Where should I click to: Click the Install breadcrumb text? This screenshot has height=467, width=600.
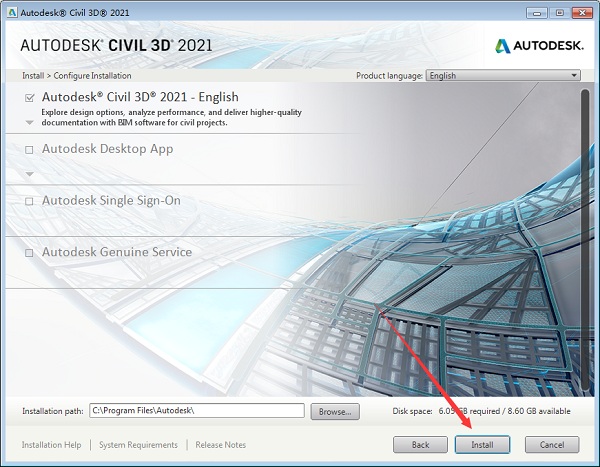coord(33,76)
